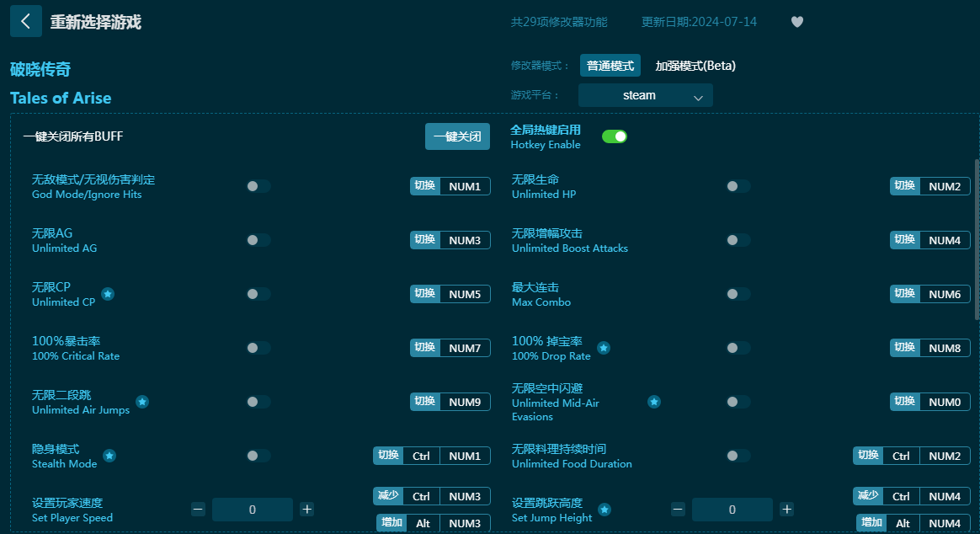Click NUM7 hotkey for 100% Critical Rate
This screenshot has width=980, height=534.
[x=465, y=348]
